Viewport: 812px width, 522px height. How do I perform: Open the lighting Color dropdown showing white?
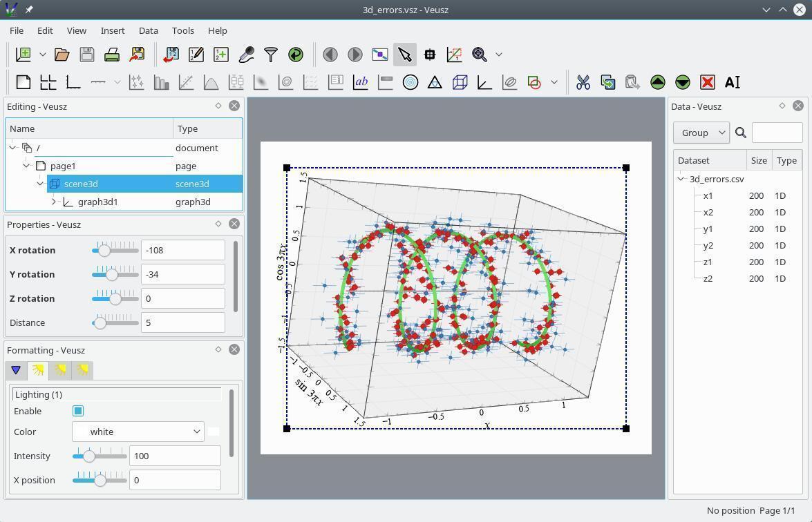[138, 432]
